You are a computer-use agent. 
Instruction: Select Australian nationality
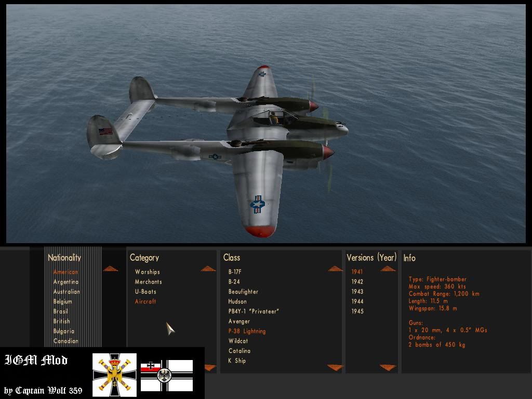coord(66,291)
